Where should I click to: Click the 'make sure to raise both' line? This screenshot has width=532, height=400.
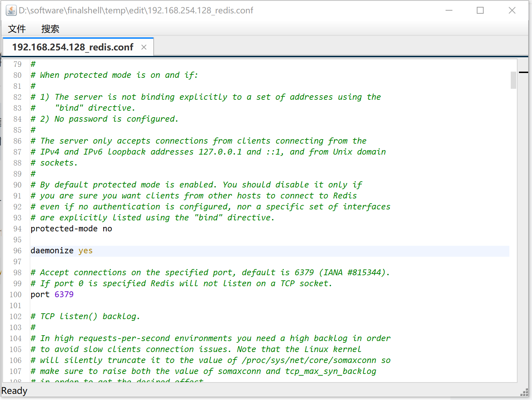[x=203, y=371]
